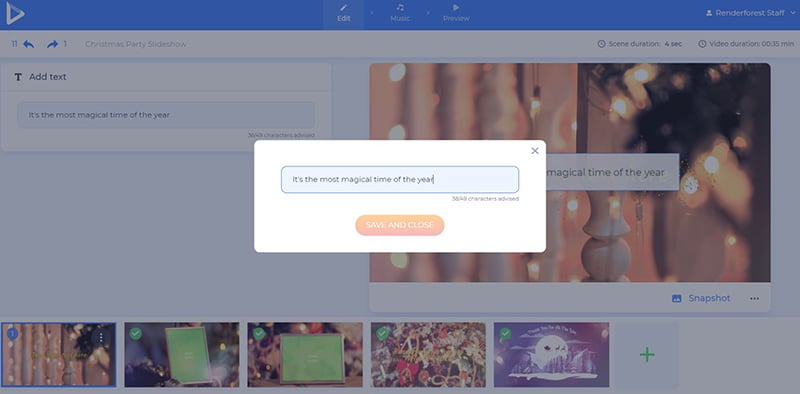The width and height of the screenshot is (800, 394).
Task: Click the Christmas Party Slideshow title
Action: point(136,44)
